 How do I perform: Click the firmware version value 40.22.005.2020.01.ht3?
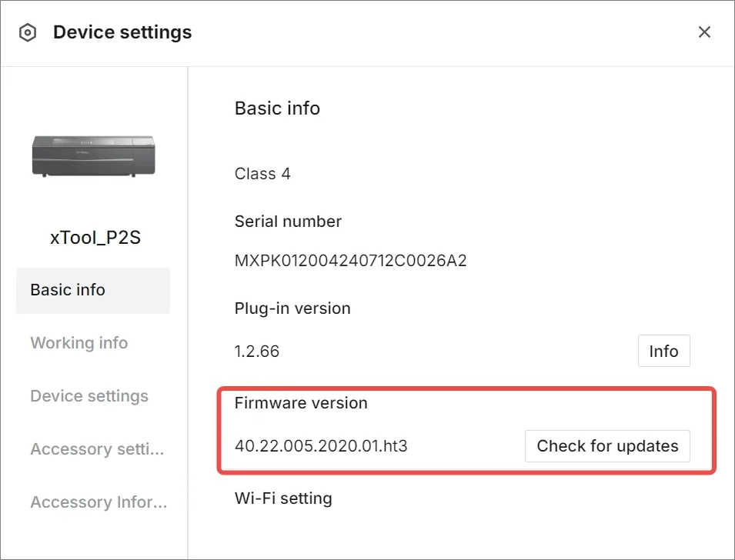tap(321, 445)
